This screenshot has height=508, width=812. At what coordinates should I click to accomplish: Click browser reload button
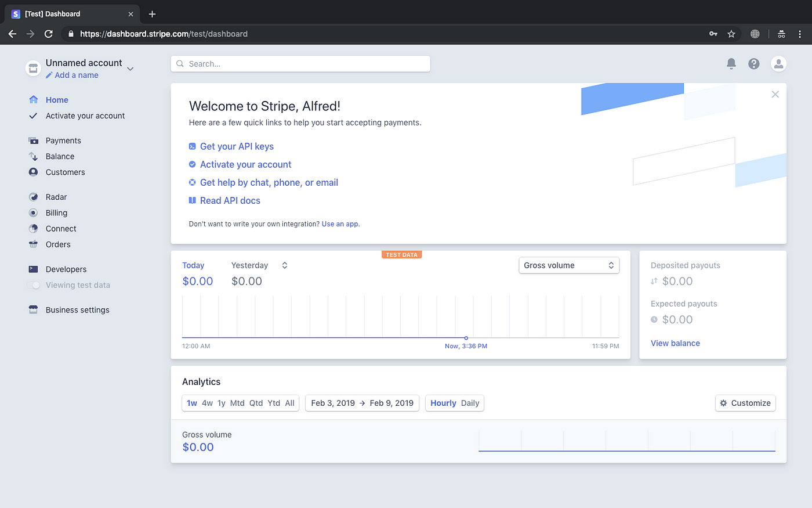coord(49,34)
